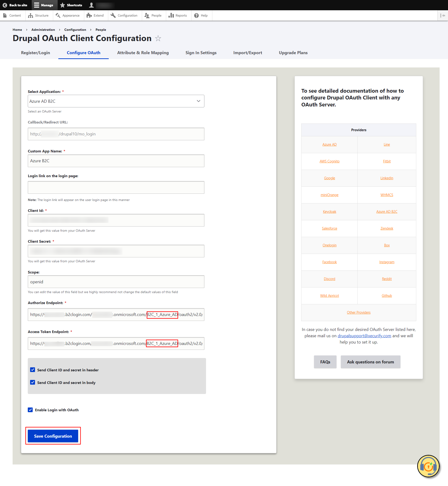Click the Client Id field

tap(116, 220)
